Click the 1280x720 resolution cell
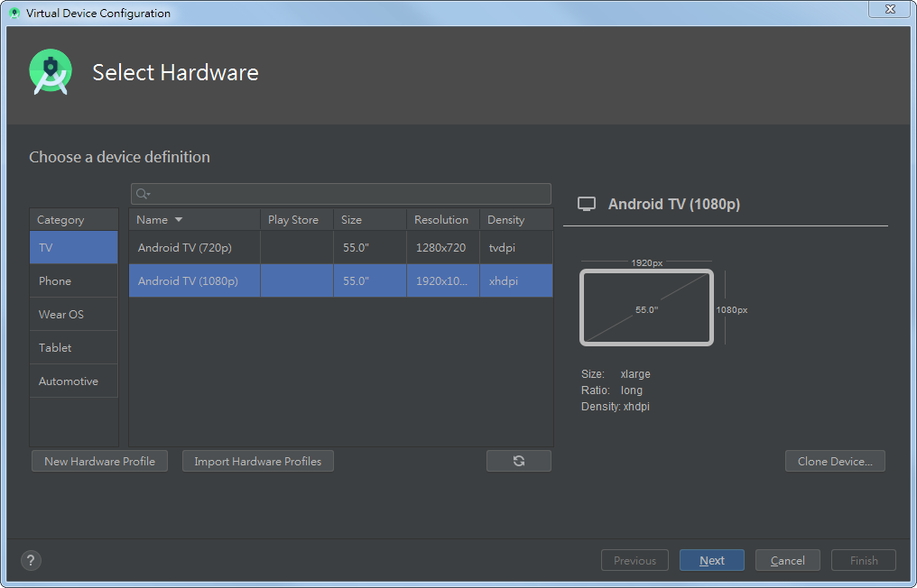Viewport: 917px width, 588px height. (443, 247)
